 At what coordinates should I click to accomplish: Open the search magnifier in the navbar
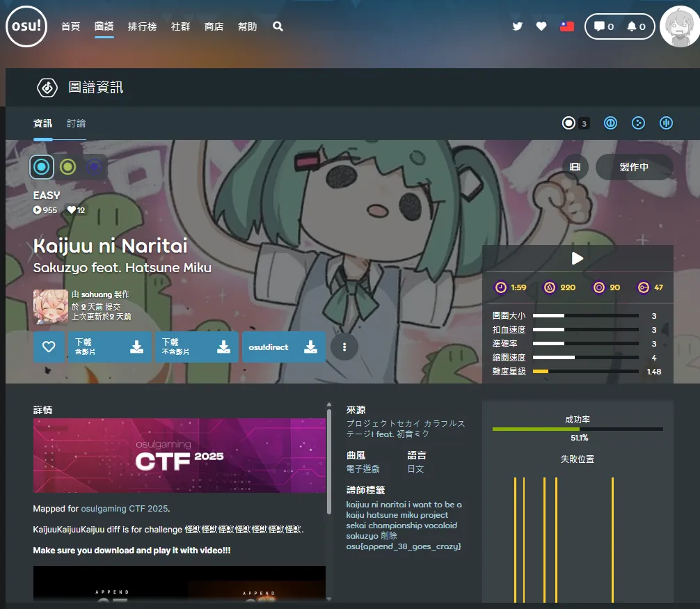[x=278, y=26]
